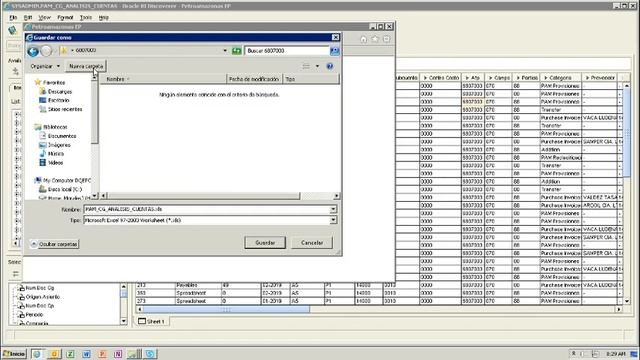Screen dimensions: 640x360
Task: Open Word from the taskbar
Action: click(x=86, y=354)
